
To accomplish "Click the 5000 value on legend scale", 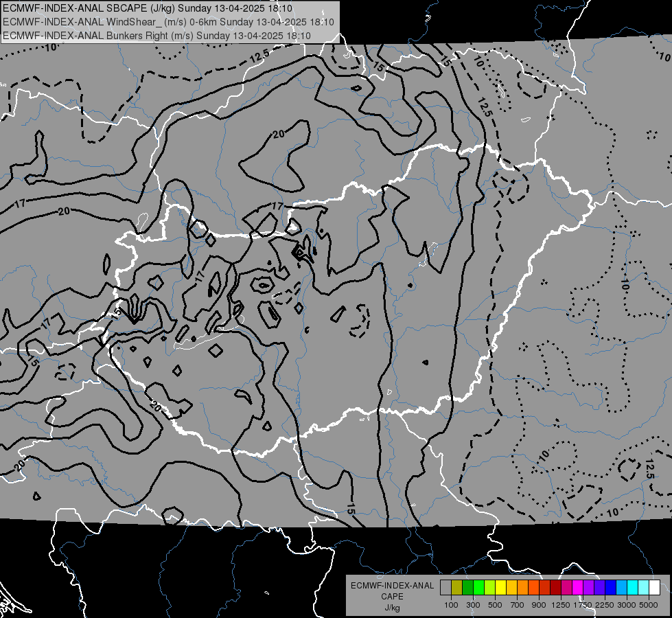I will tap(649, 605).
